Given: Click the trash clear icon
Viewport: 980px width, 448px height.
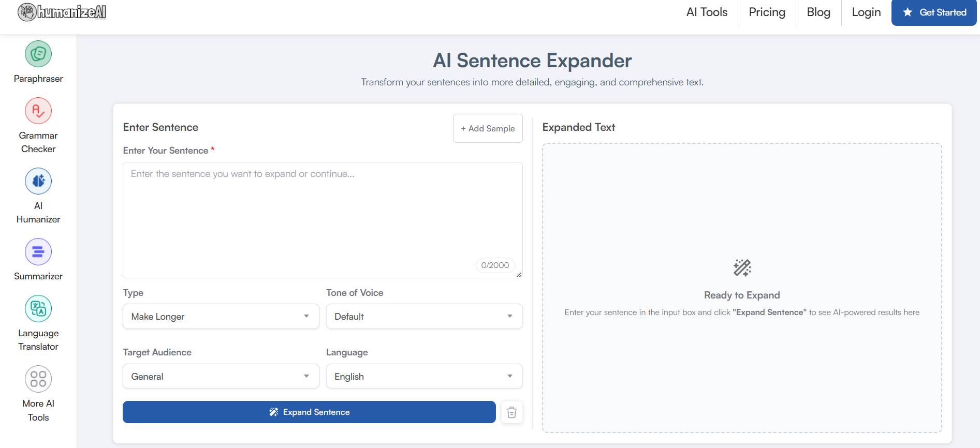Looking at the screenshot, I should (x=511, y=412).
